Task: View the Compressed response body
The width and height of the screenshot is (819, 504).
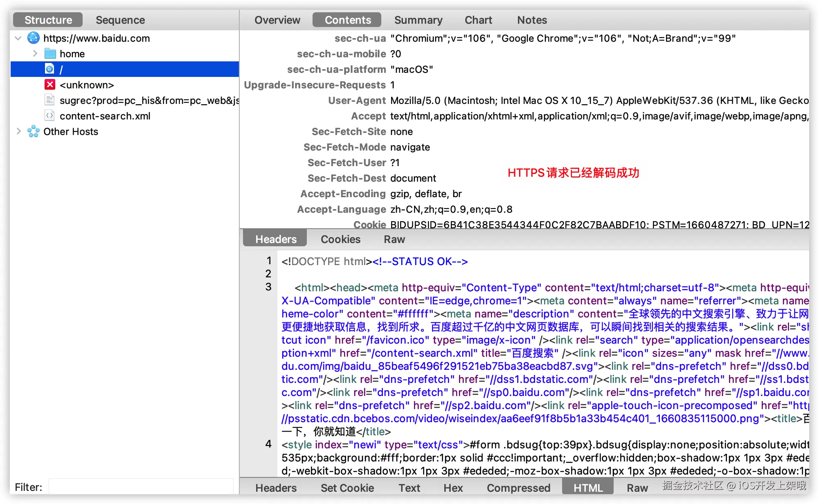Action: coord(518,488)
